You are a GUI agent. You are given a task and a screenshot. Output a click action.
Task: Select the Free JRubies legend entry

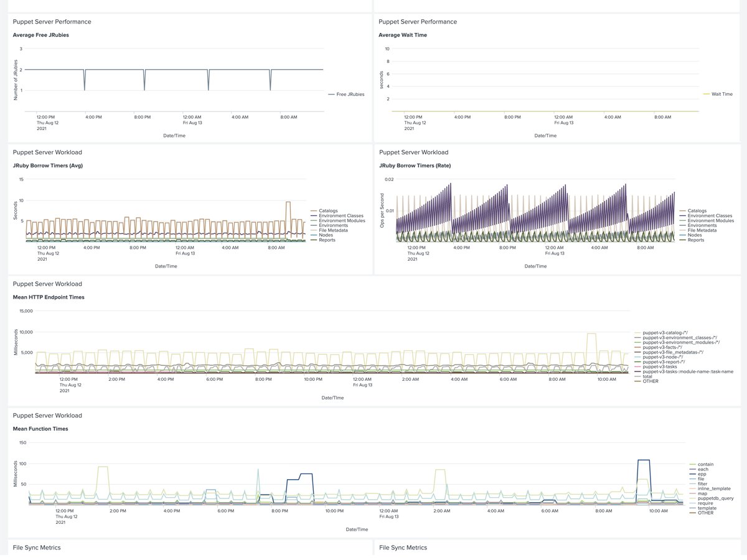point(345,95)
